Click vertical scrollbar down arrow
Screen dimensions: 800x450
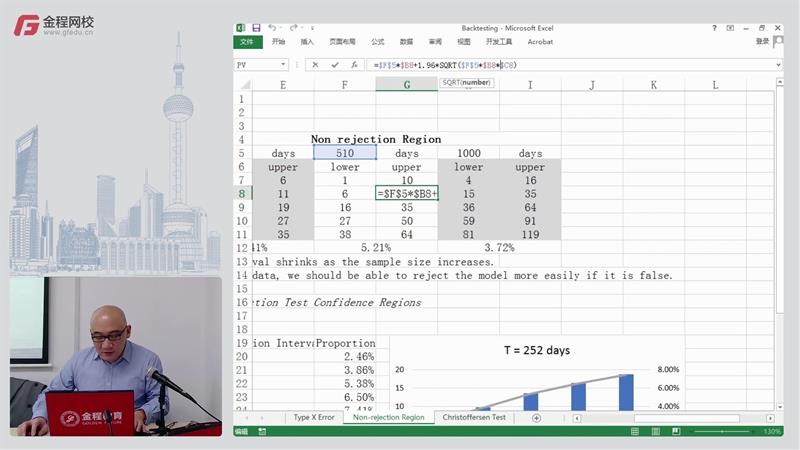780,407
